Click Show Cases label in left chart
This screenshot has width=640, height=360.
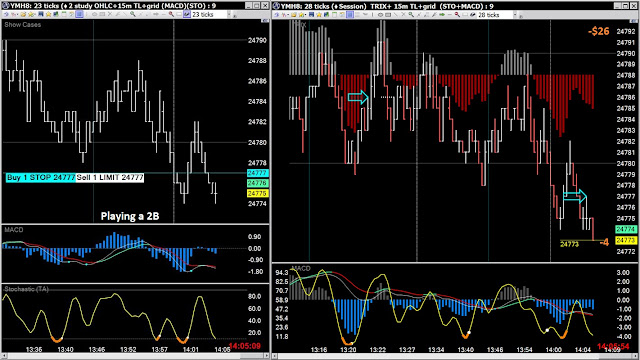pyautogui.click(x=22, y=24)
